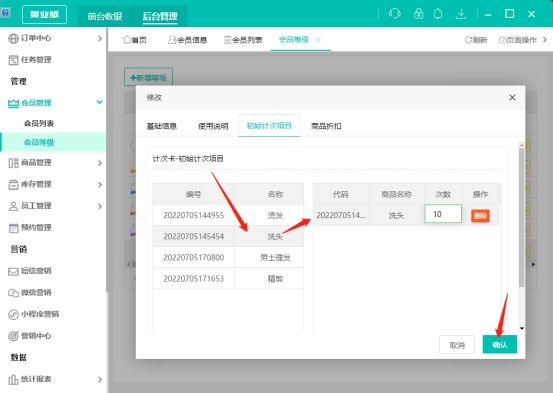Switch to 使用说明 dialog tab
Image resolution: width=553 pixels, height=393 pixels.
pos(213,126)
